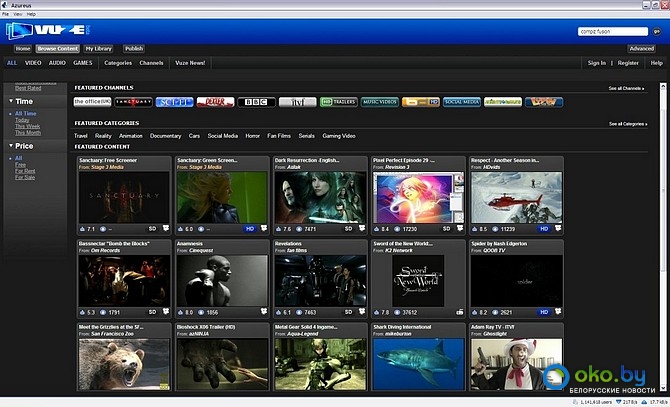Open the File menu
The image size is (670, 407).
tap(5, 15)
